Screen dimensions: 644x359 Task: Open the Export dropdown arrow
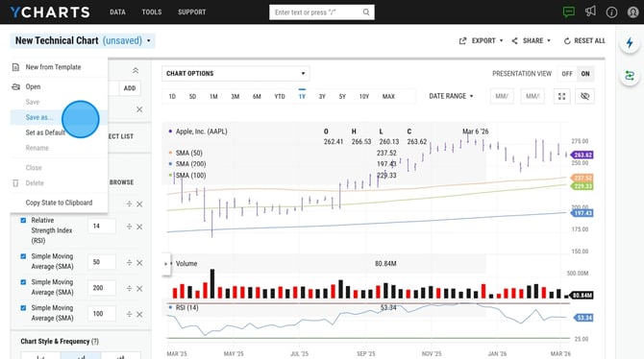pyautogui.click(x=501, y=41)
